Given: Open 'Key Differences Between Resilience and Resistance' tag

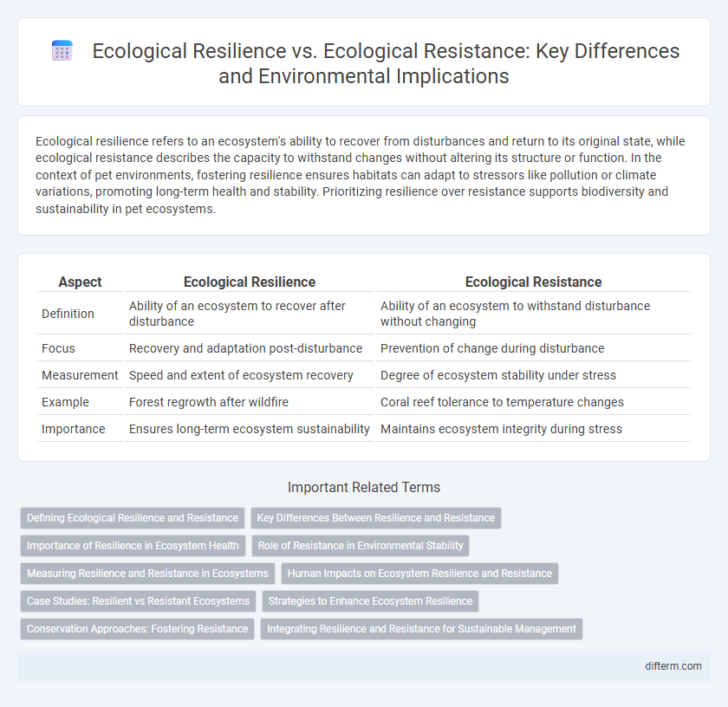Looking at the screenshot, I should [x=375, y=518].
